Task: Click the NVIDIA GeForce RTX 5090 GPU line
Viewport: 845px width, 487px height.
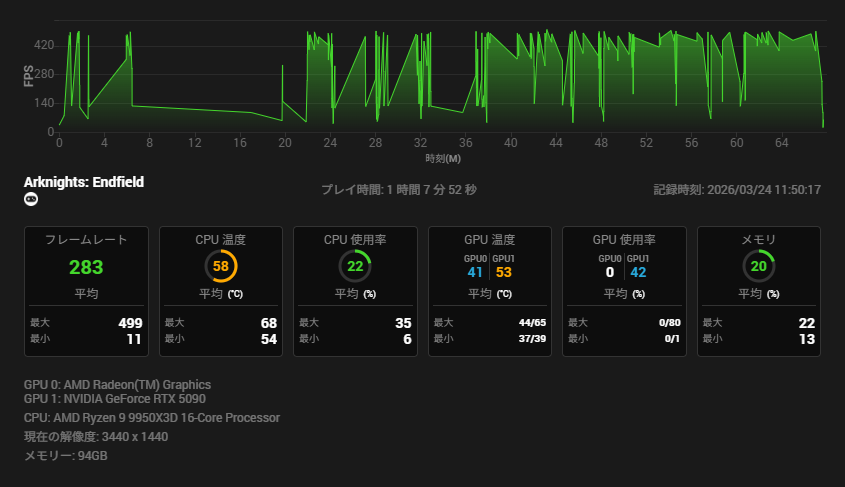Action: pyautogui.click(x=115, y=398)
